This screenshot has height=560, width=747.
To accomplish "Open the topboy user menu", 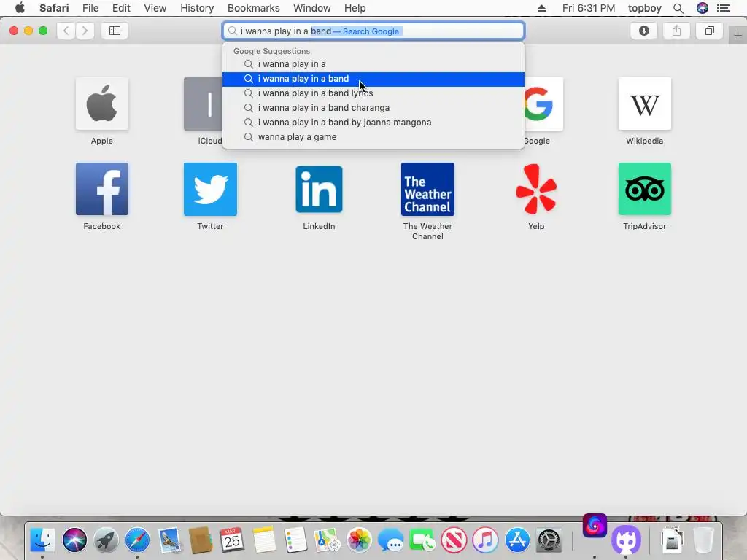I will pos(645,8).
